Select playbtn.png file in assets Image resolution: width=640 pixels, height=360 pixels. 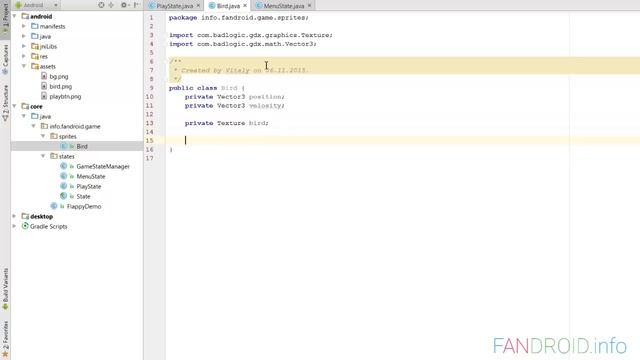pyautogui.click(x=65, y=96)
